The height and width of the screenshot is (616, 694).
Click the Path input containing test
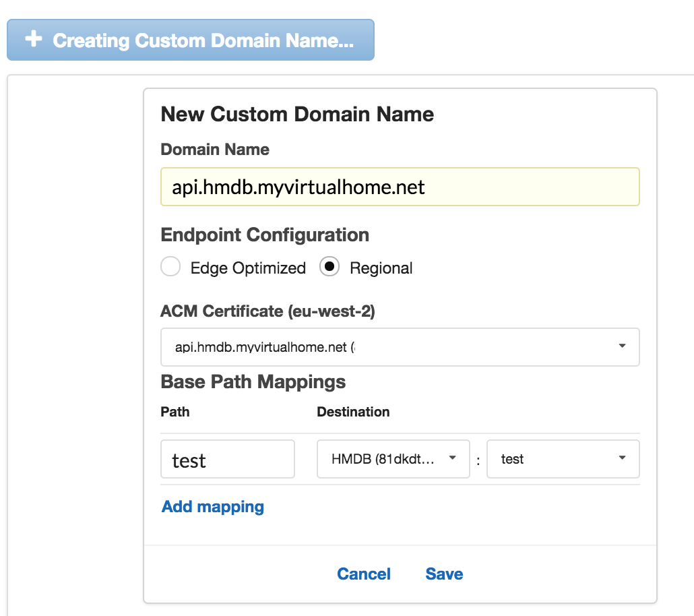coord(227,460)
